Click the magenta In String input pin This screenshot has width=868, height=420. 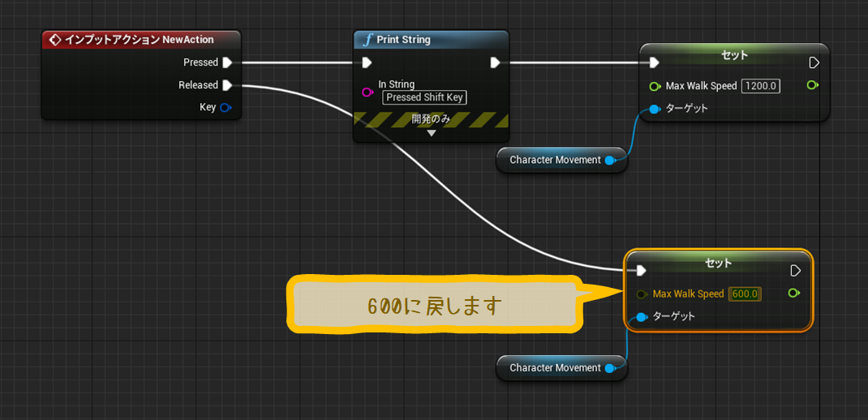pos(367,92)
